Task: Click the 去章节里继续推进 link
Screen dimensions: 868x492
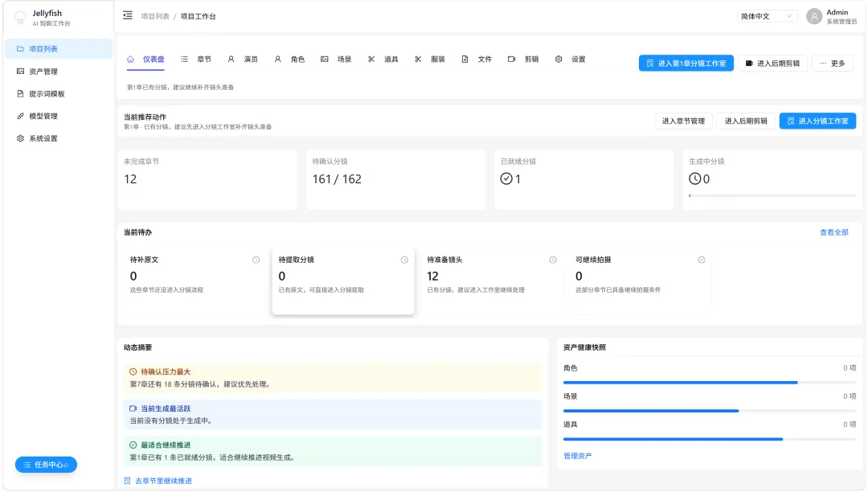Action: coord(158,481)
